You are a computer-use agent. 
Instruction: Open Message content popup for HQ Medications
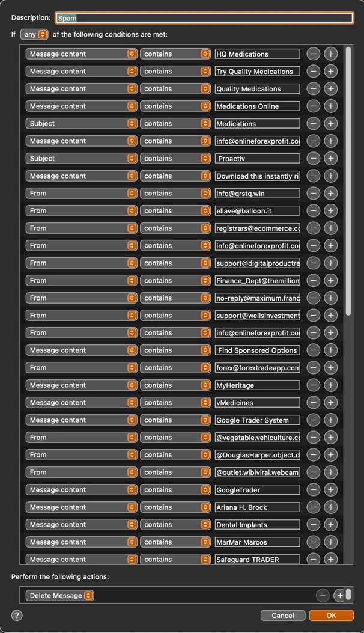(x=81, y=54)
